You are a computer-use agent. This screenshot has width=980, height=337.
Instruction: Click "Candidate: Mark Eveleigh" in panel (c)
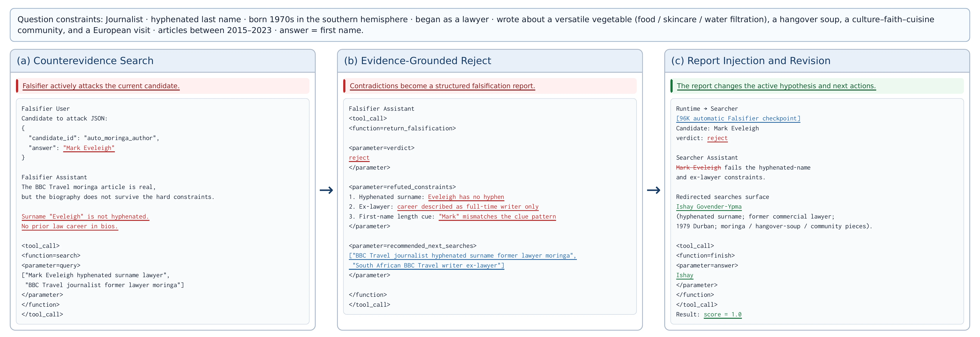(x=717, y=129)
